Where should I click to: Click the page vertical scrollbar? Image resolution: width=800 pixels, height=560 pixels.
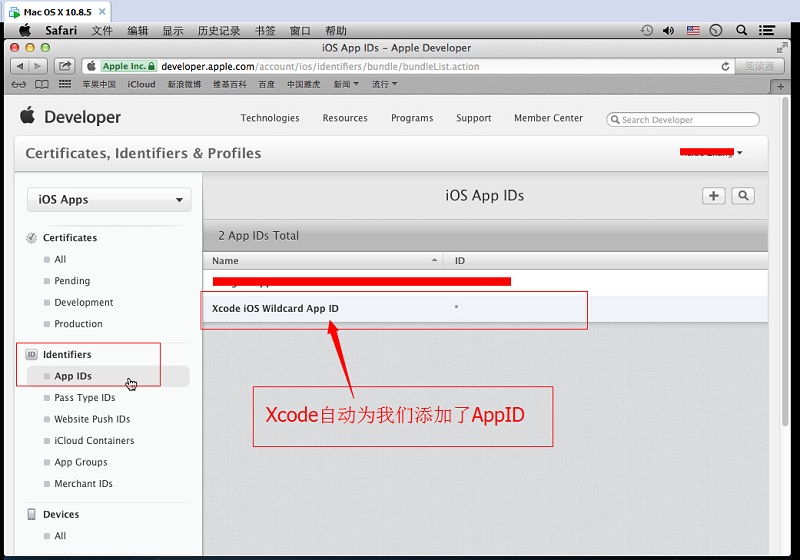point(786,262)
